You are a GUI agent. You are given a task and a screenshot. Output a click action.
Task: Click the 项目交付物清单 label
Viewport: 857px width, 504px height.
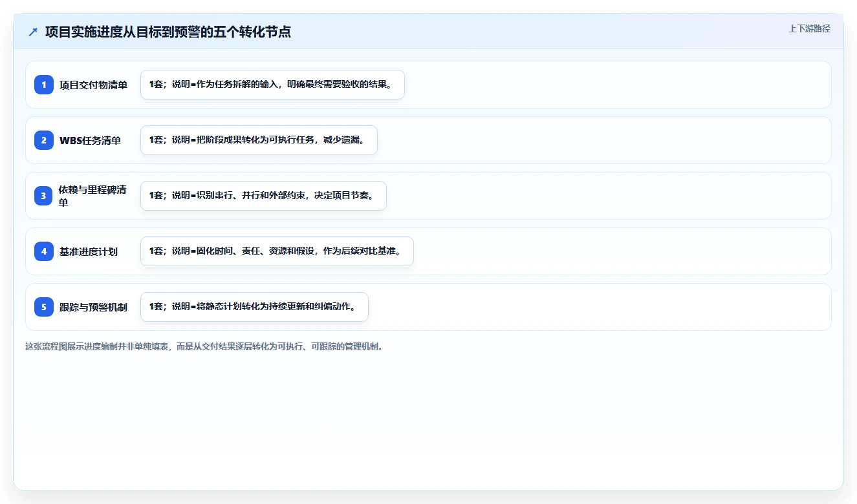click(93, 85)
